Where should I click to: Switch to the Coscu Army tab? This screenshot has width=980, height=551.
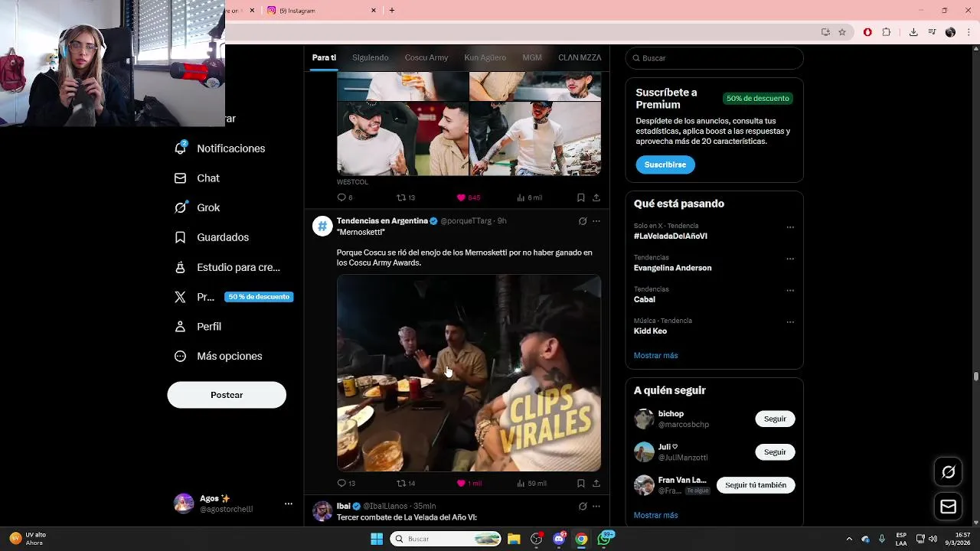click(426, 57)
